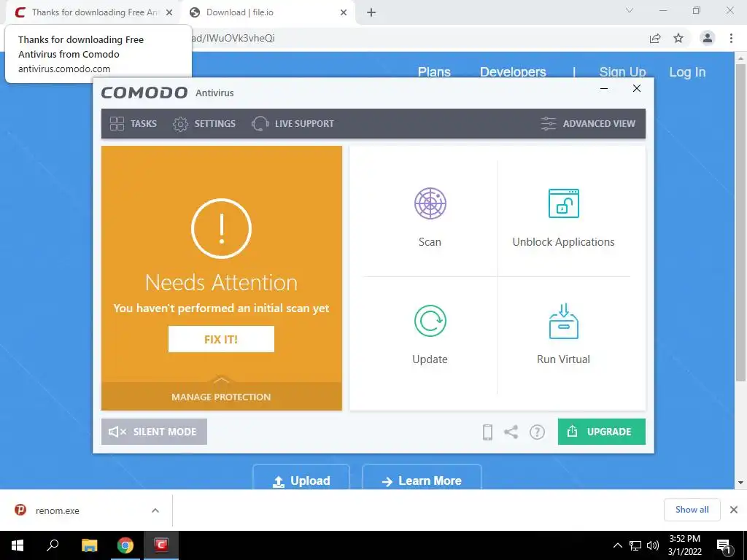Click Chrome taskbar icon
The image size is (747, 560).
click(x=125, y=545)
